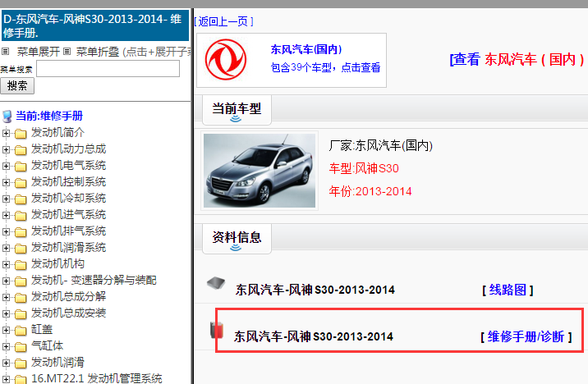
Task: Click the folder icon for 发动机- 变速器分解与装配
Action: [x=21, y=281]
